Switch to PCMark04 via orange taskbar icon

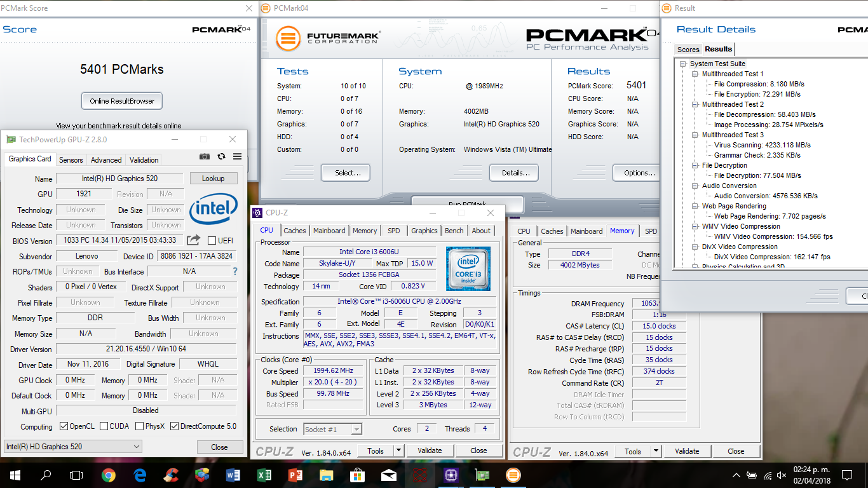coord(513,475)
